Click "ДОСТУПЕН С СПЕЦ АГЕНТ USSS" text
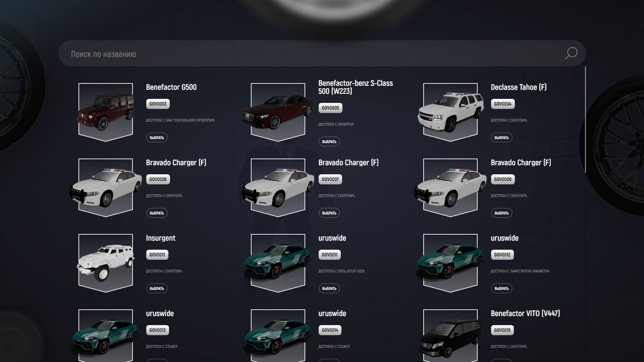Viewport: 644px width, 362px height. click(341, 271)
